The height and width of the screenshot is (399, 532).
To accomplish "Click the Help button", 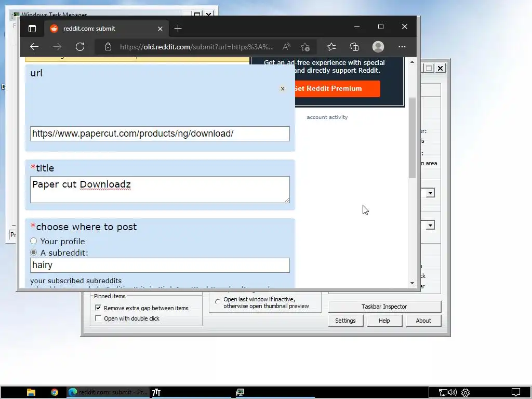I will [384, 321].
